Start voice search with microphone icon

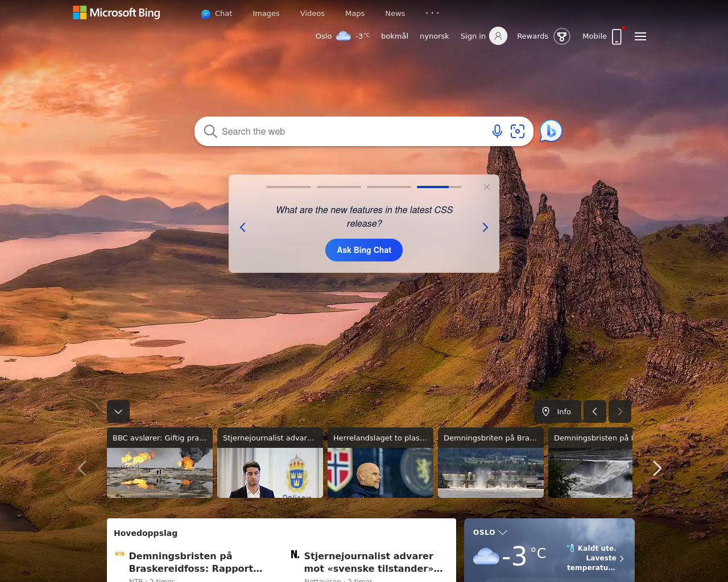[x=497, y=131]
